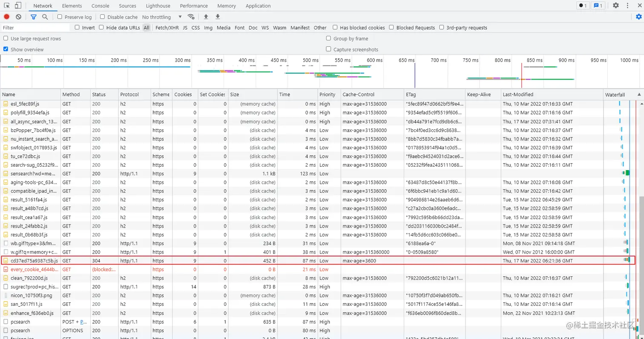Select the All filter type
This screenshot has width=644, height=339.
[x=147, y=28]
